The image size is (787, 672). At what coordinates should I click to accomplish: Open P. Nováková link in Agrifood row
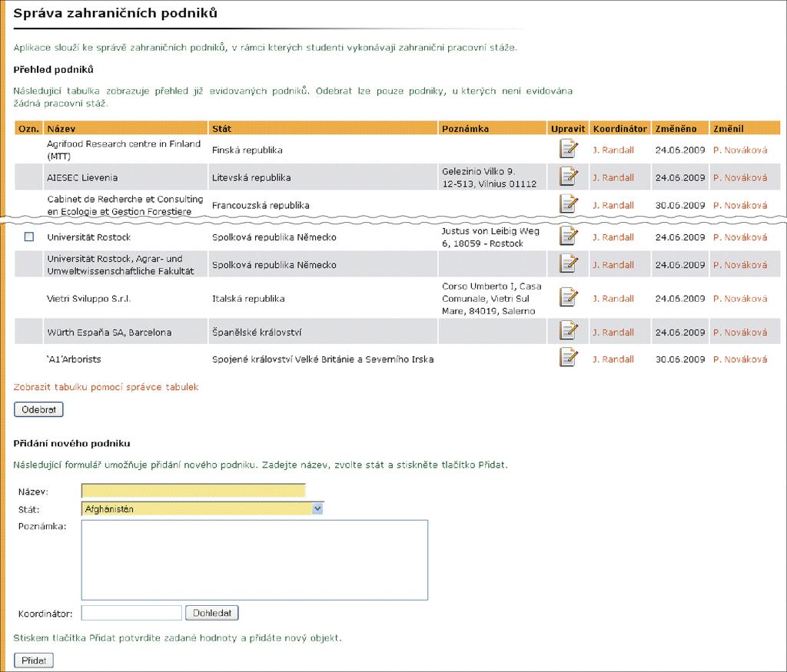pos(740,150)
